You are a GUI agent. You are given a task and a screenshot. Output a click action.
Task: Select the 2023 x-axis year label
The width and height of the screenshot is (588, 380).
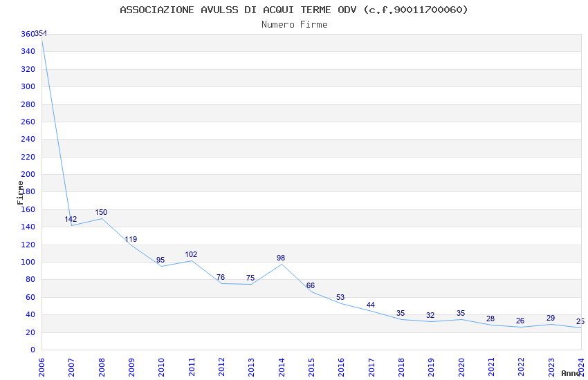click(x=551, y=368)
